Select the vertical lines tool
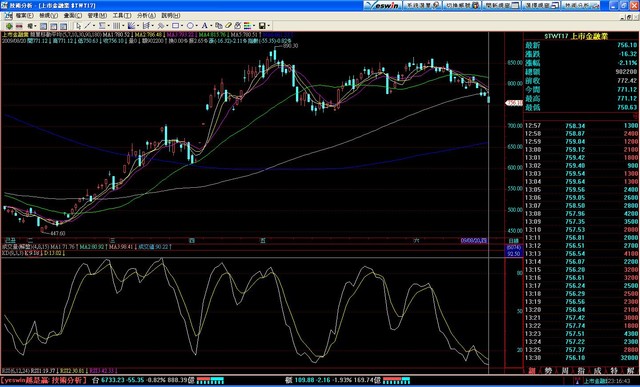This screenshot has height=387, width=640. tap(116, 26)
